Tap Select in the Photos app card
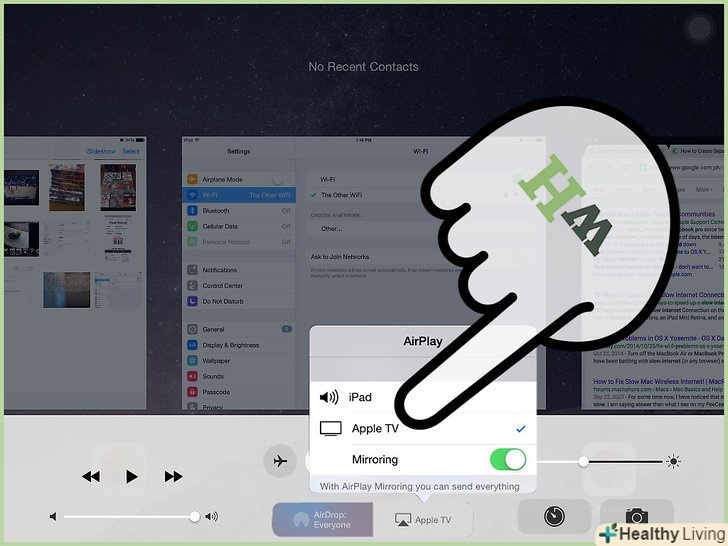The height and width of the screenshot is (546, 728). point(130,151)
